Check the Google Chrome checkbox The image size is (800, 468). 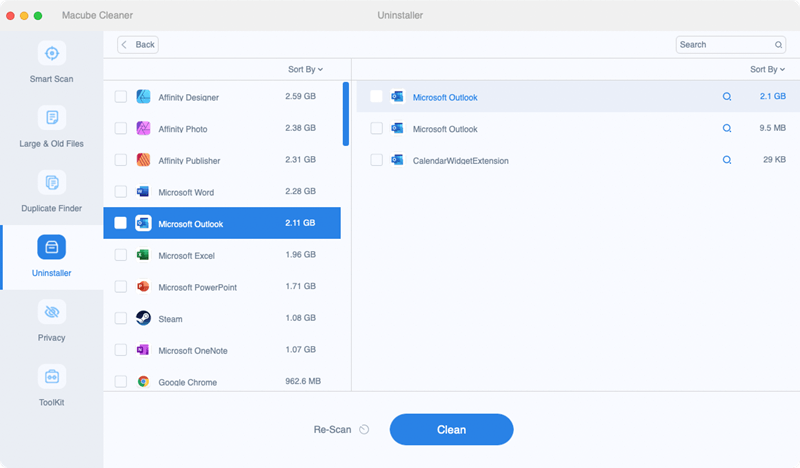tap(121, 381)
